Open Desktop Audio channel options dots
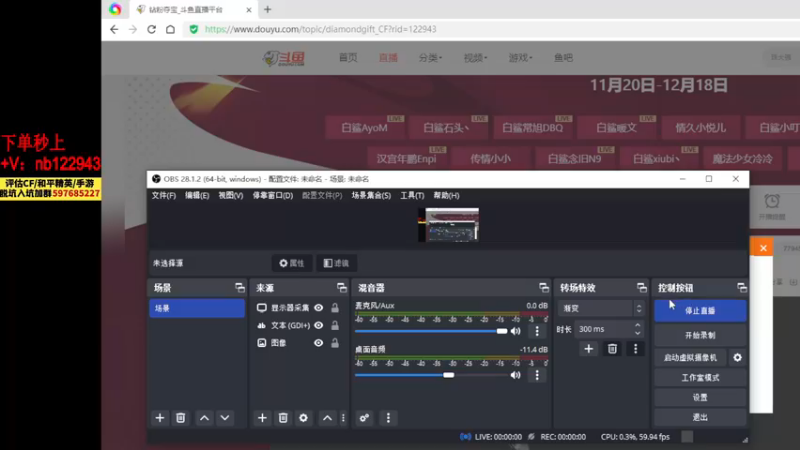 [537, 375]
